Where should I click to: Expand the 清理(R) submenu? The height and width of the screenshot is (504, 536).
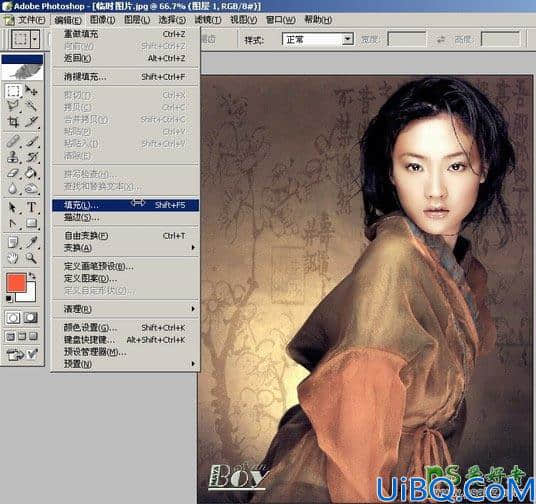125,309
